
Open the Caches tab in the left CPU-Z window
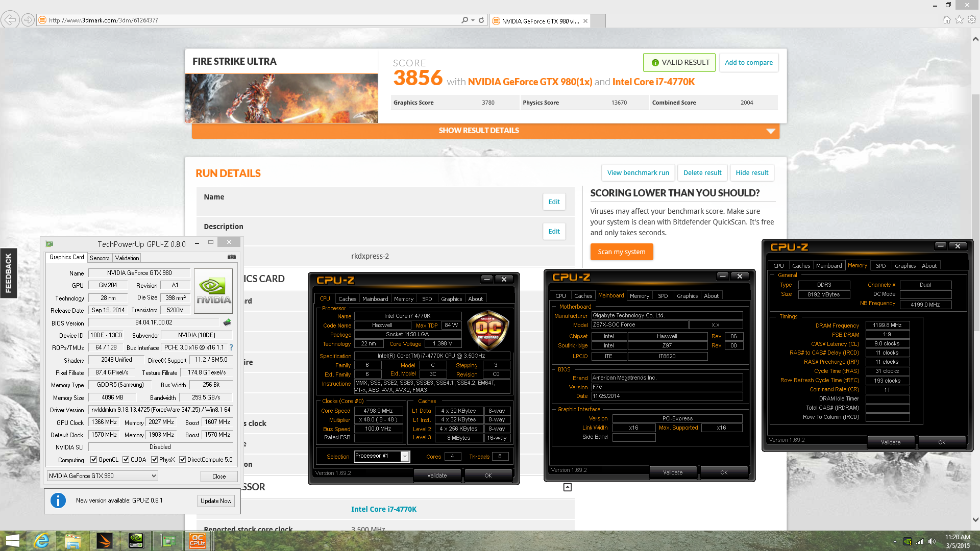point(347,299)
